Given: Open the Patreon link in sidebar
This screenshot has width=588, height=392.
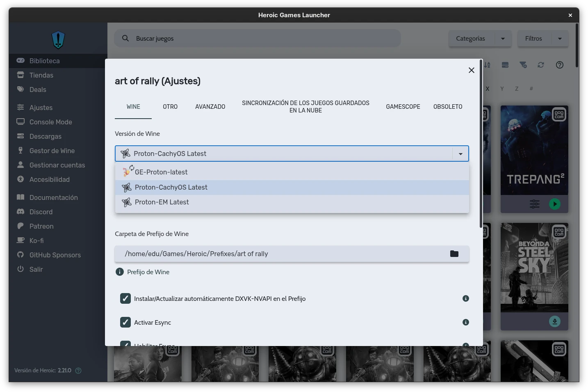Looking at the screenshot, I should 58,226.
